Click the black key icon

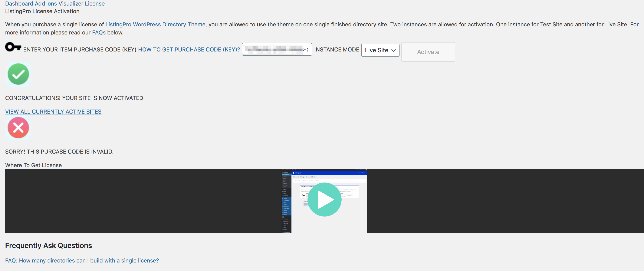click(13, 47)
